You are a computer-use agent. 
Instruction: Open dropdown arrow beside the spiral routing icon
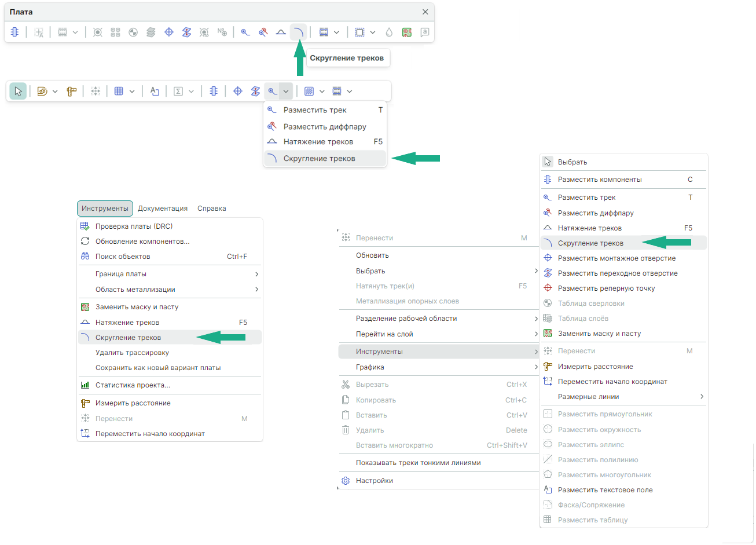point(55,92)
